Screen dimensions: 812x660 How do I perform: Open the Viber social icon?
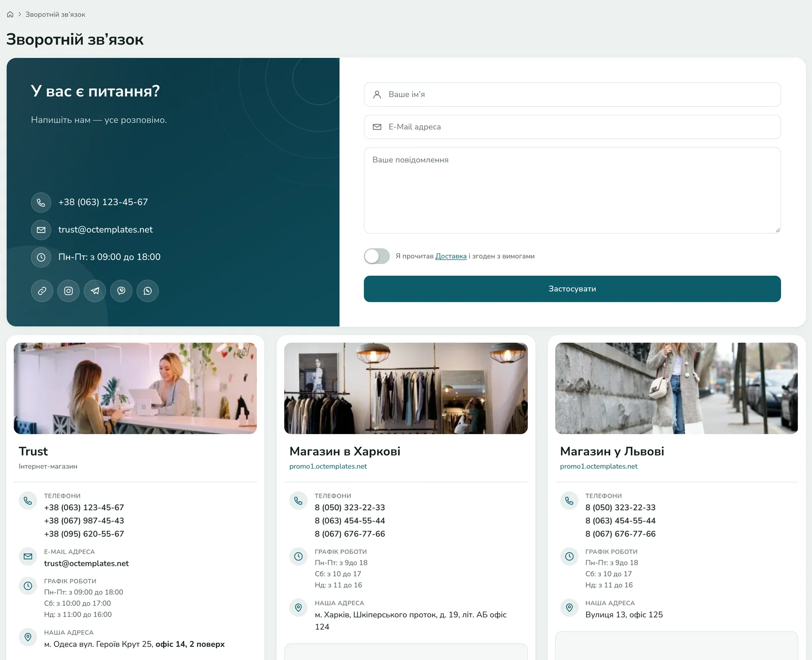[x=121, y=291]
